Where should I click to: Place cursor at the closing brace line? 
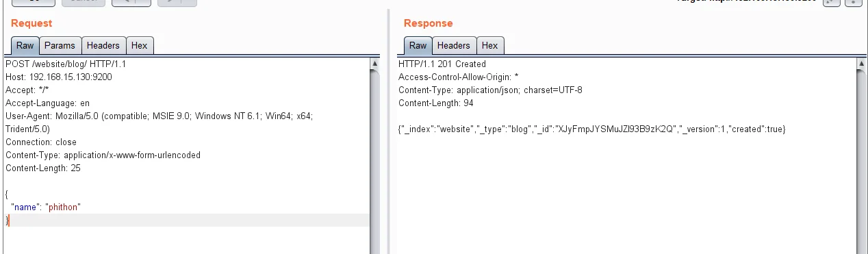tap(186, 220)
